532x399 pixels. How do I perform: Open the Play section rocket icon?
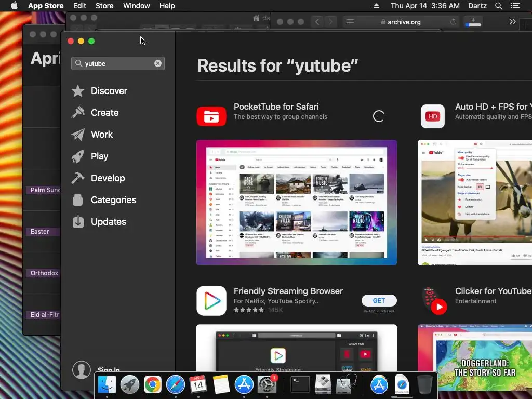click(78, 156)
